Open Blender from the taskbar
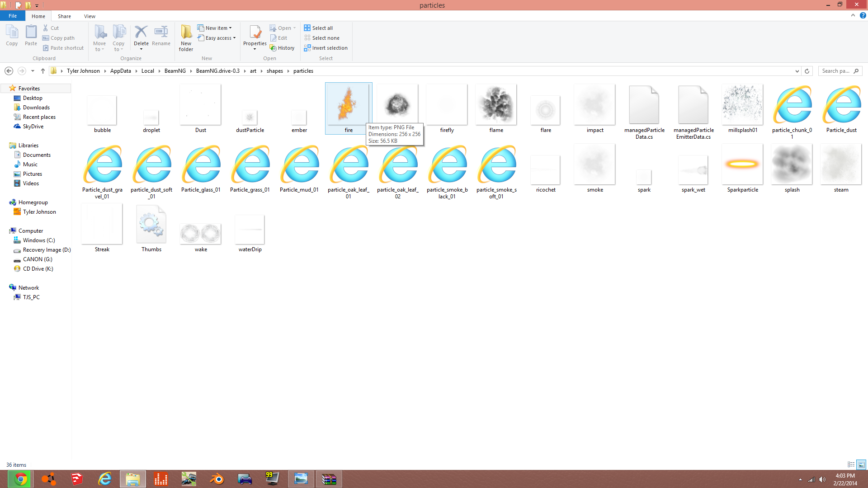The image size is (868, 488). click(217, 479)
